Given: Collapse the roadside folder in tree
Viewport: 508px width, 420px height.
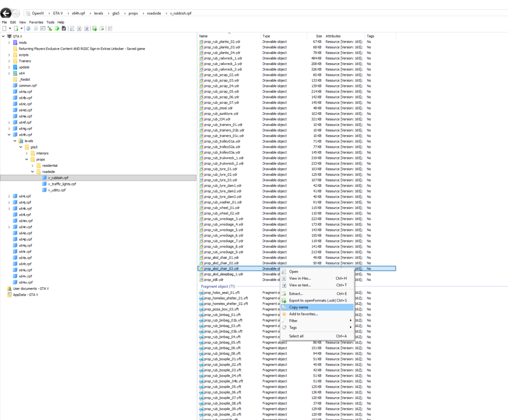Looking at the screenshot, I should [x=32, y=172].
